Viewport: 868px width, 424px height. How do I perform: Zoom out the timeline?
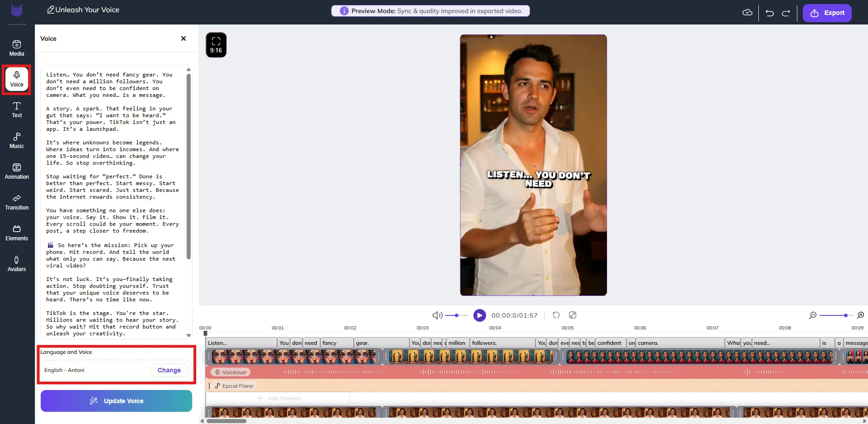point(813,315)
